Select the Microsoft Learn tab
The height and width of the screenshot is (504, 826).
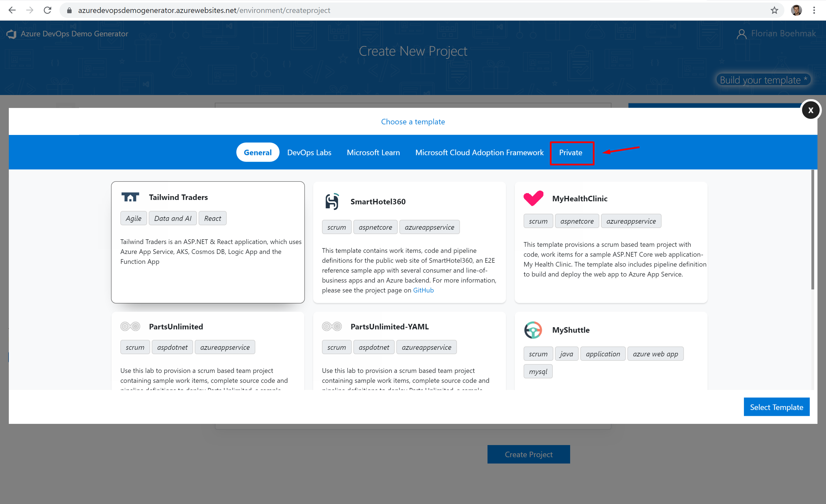tap(373, 153)
